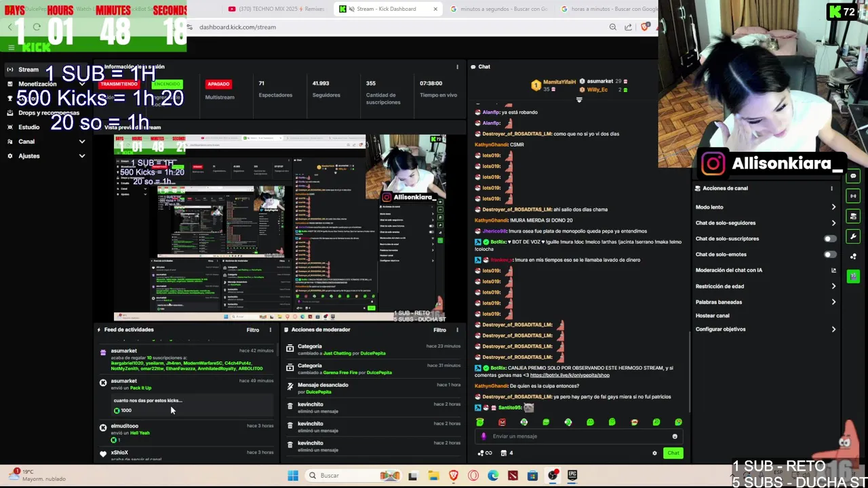
Task: Click Hostear canal
Action: (712, 316)
